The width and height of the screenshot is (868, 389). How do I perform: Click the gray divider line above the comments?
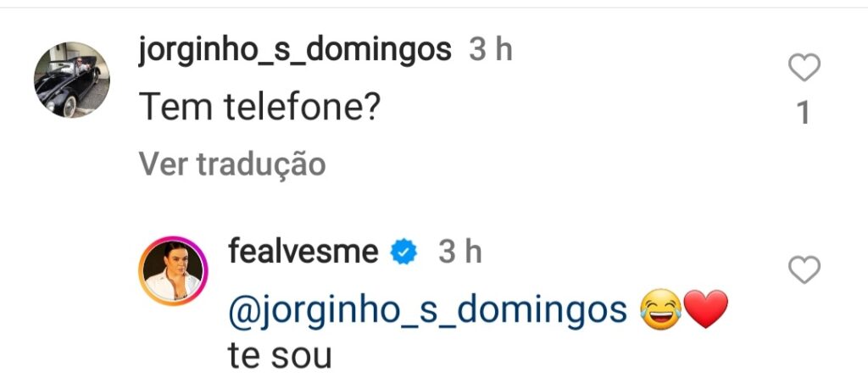click(434, 8)
